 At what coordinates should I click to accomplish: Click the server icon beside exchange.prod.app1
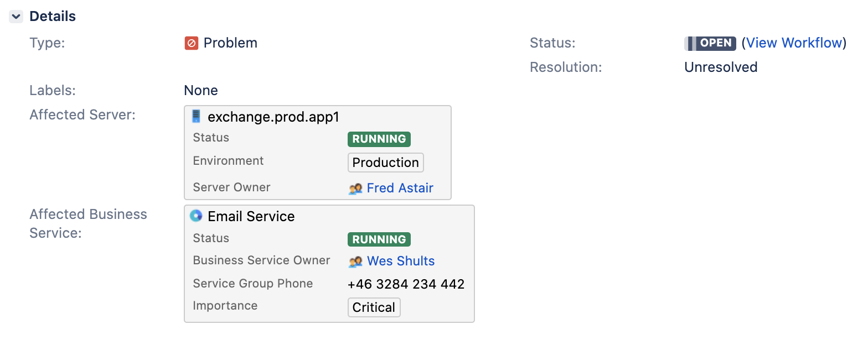[197, 117]
